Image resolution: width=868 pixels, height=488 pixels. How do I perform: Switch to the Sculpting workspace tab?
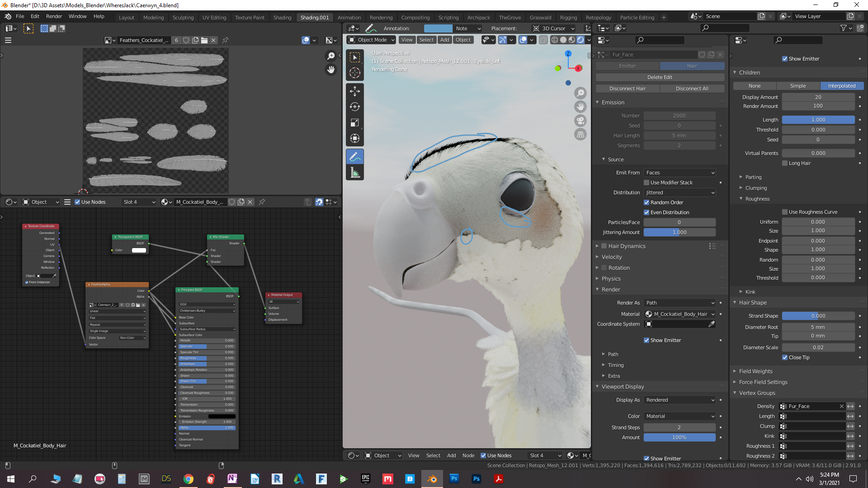(x=183, y=18)
